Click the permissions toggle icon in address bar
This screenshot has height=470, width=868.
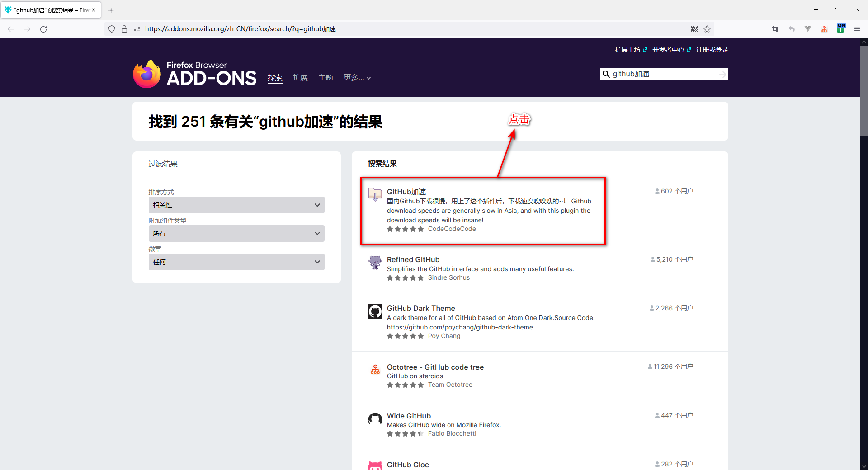click(137, 29)
